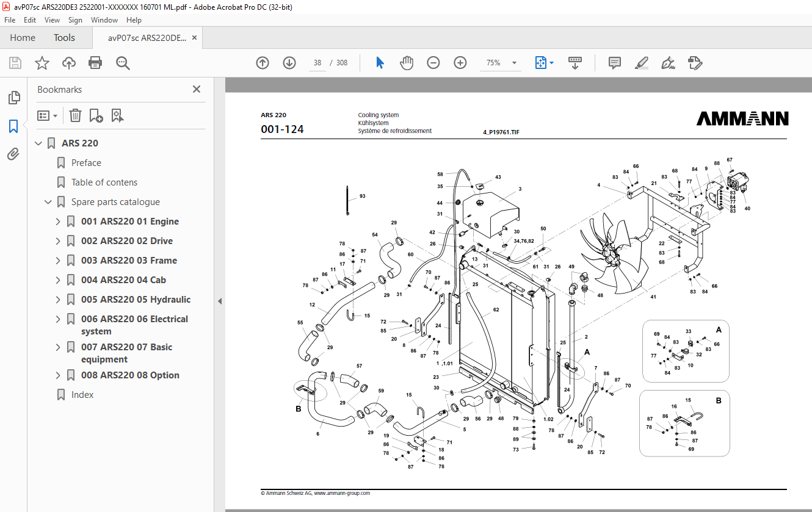Select Spare parts catalogue bookmark label

click(x=115, y=202)
